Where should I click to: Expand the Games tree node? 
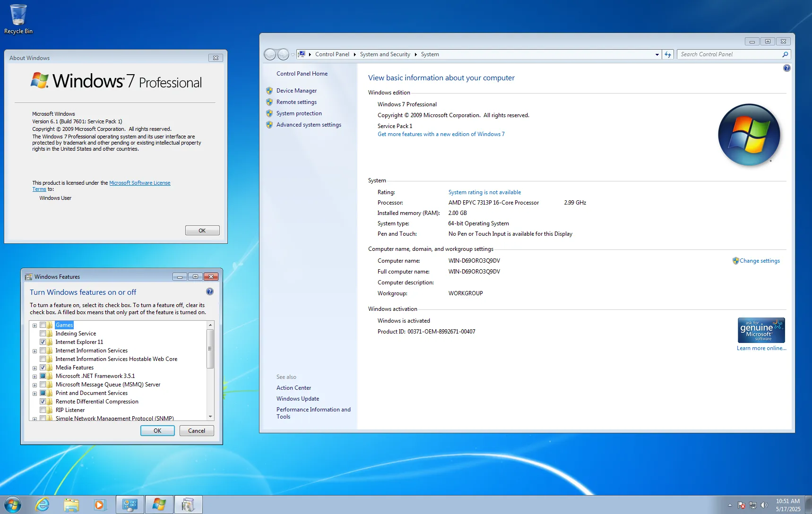[x=35, y=326]
